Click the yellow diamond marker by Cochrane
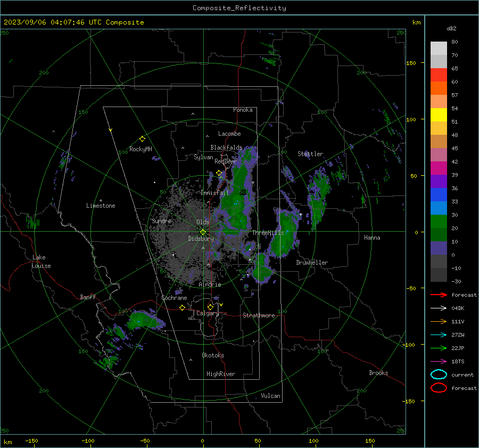Viewport: 479px width, 448px height. click(182, 307)
